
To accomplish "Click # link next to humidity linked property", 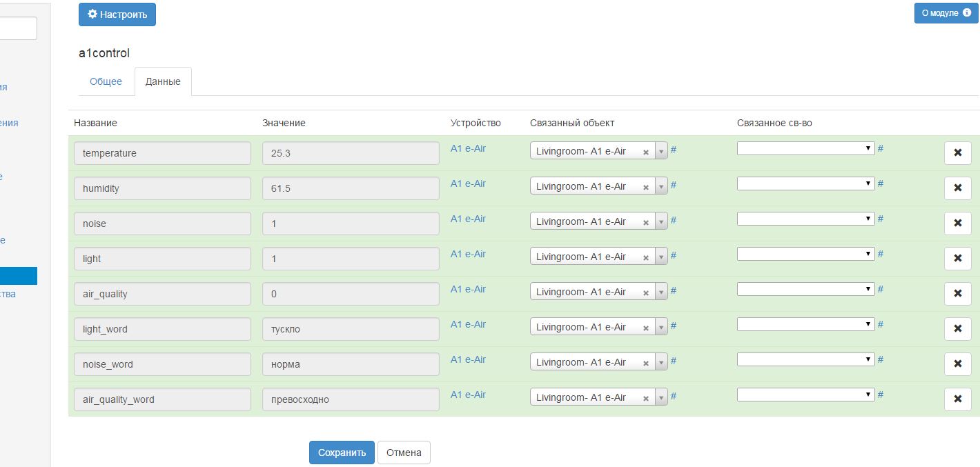I will [881, 183].
